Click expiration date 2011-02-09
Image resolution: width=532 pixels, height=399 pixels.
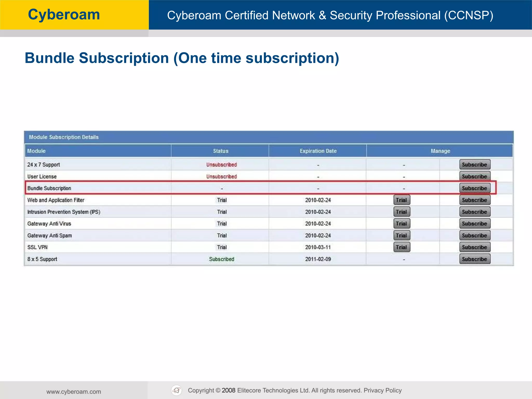coord(318,259)
